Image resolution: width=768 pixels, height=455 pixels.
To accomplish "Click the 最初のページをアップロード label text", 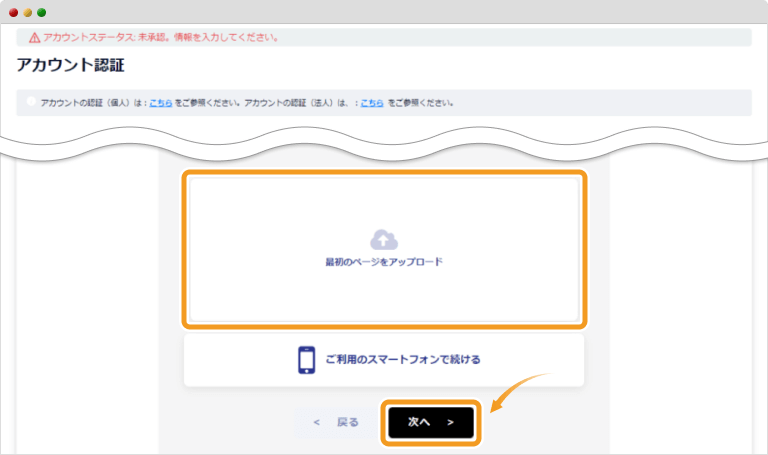I will (384, 261).
